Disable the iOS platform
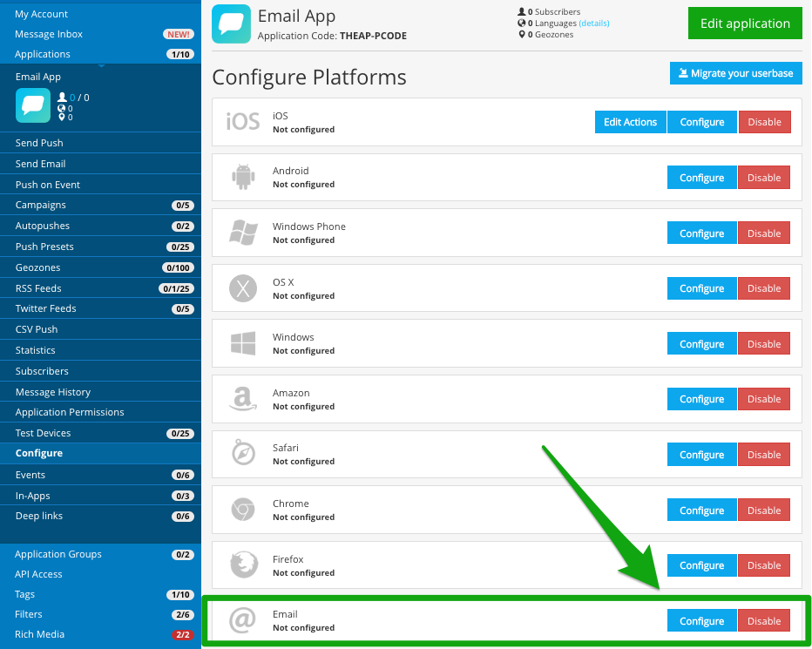 coord(764,122)
